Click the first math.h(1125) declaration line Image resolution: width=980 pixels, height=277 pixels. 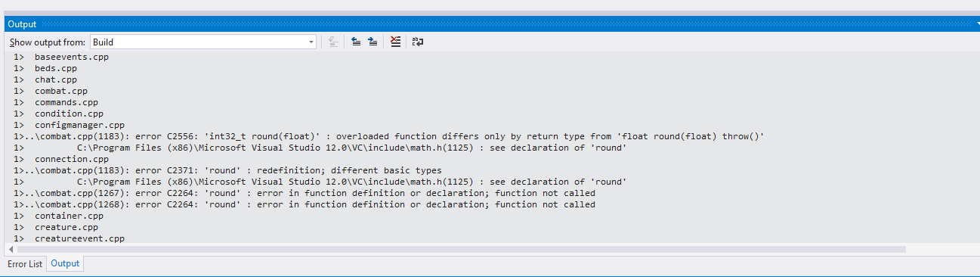click(x=320, y=148)
